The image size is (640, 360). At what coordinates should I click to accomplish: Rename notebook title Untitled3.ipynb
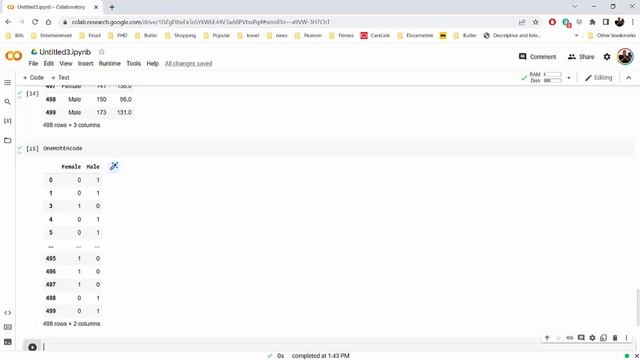[65, 52]
